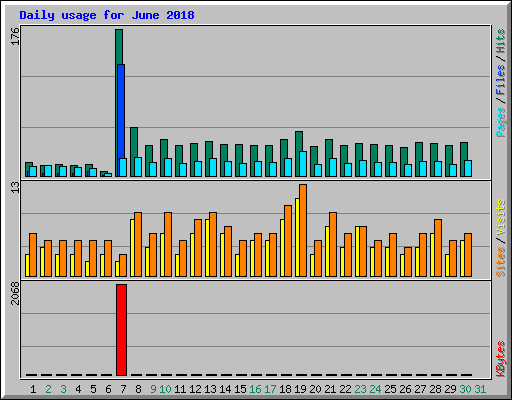
Task: Click day '27' on the x-axis
Action: 420,389
